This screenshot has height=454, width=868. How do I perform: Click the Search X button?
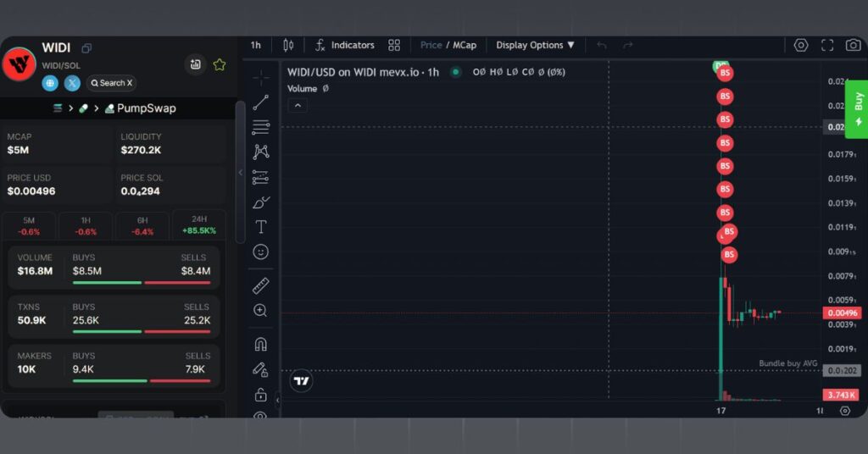112,83
